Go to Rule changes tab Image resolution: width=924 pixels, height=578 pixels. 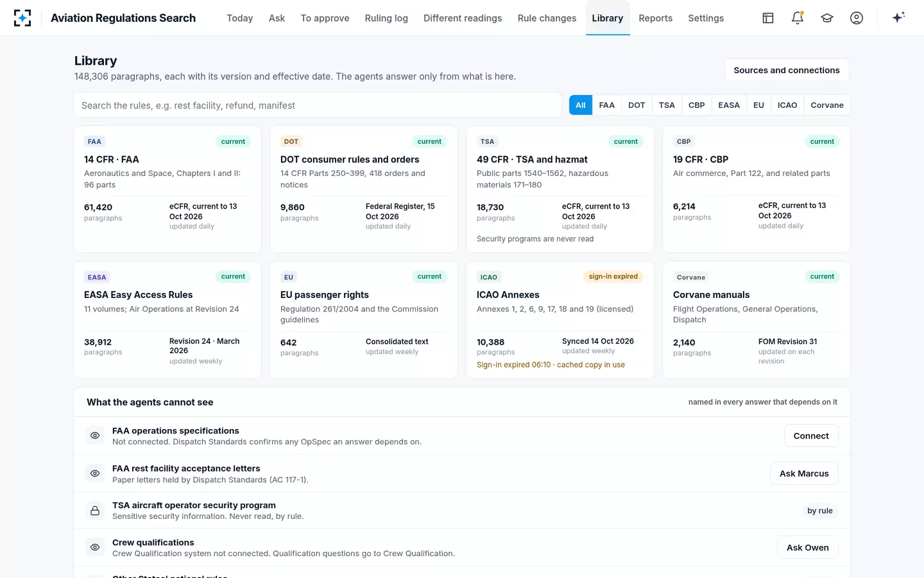pyautogui.click(x=547, y=18)
